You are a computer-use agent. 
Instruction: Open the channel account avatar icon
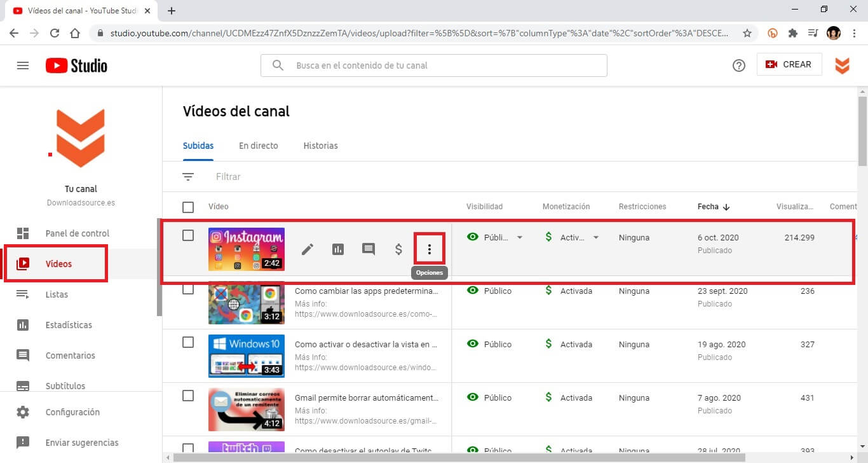842,66
